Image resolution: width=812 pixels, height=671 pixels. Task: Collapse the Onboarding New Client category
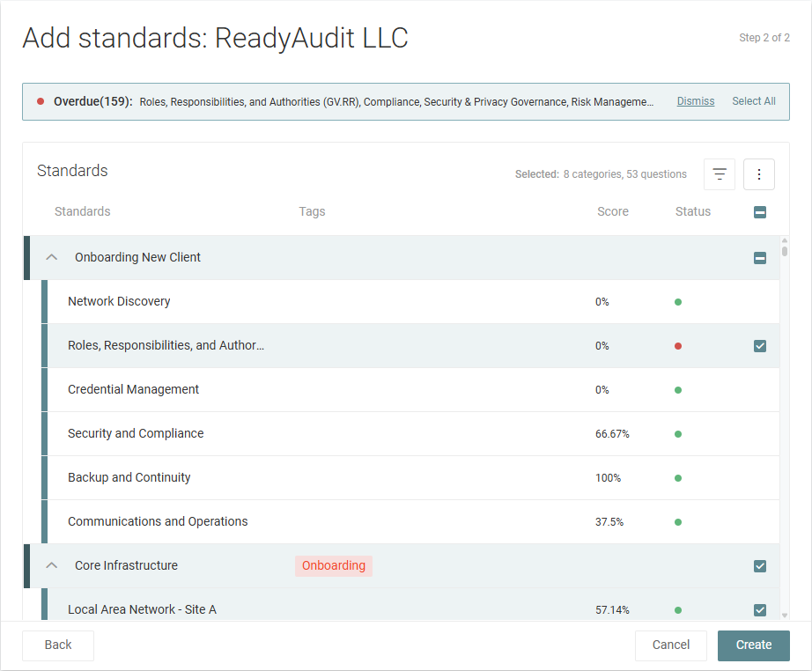[x=52, y=258]
